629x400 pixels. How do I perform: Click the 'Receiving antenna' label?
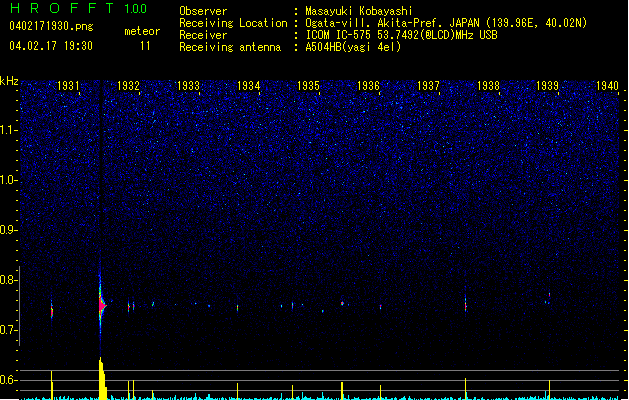point(230,47)
